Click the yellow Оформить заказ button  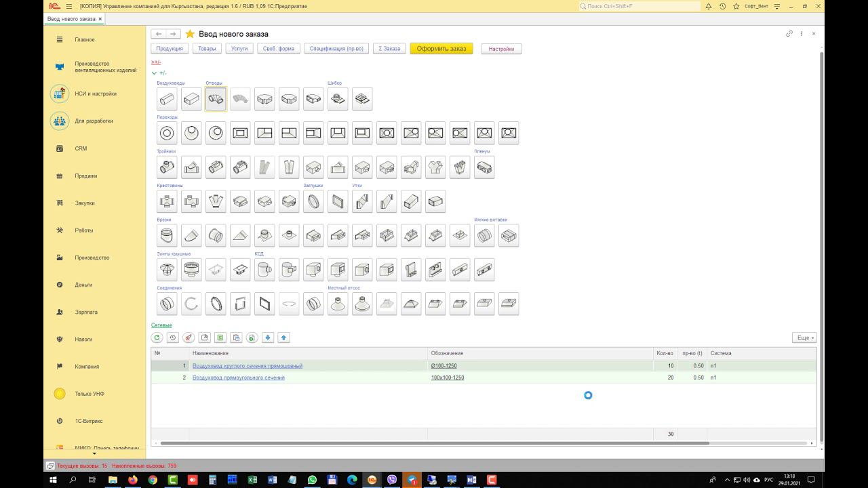pos(441,49)
